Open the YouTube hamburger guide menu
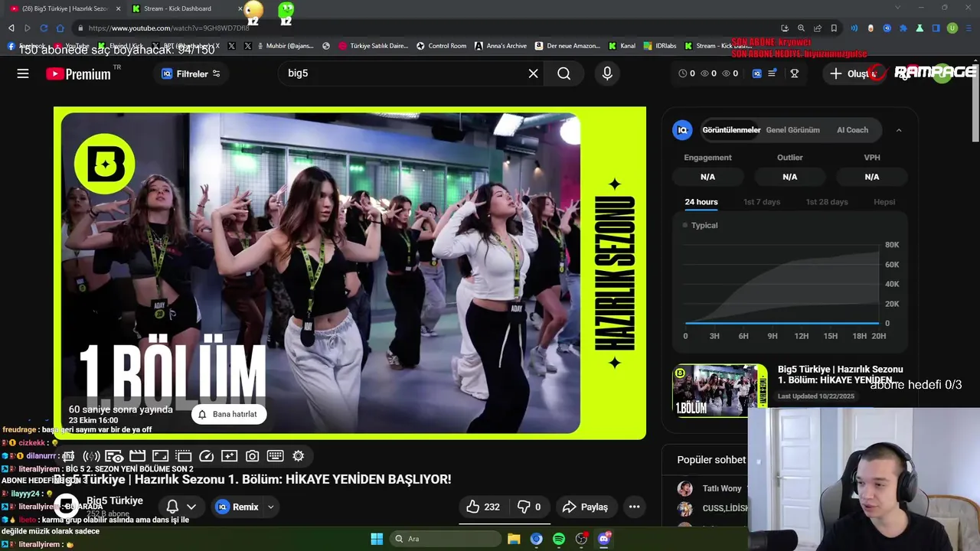 pos(23,73)
